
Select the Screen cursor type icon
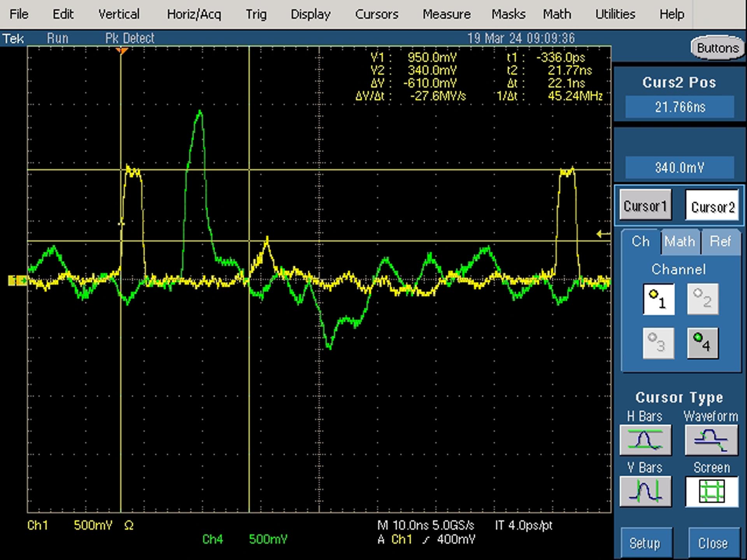point(712,491)
